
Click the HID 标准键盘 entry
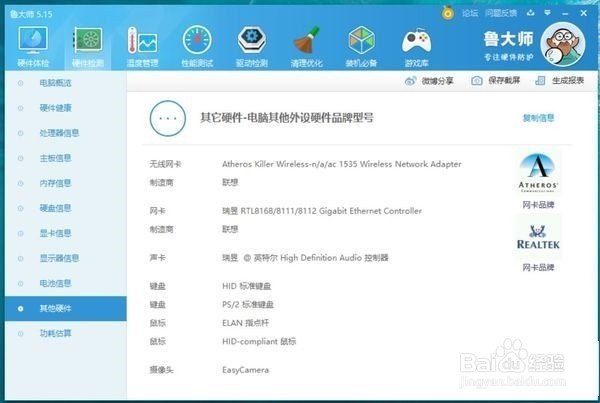click(x=246, y=286)
